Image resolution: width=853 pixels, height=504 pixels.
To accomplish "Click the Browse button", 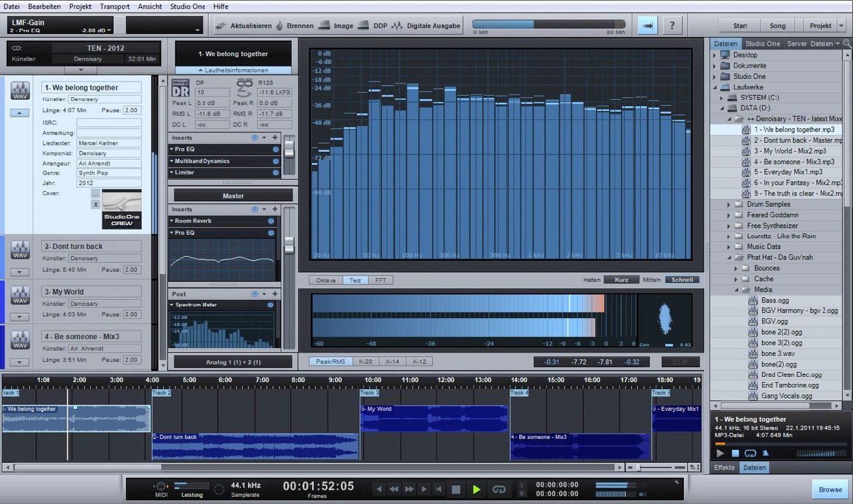I will point(831,490).
